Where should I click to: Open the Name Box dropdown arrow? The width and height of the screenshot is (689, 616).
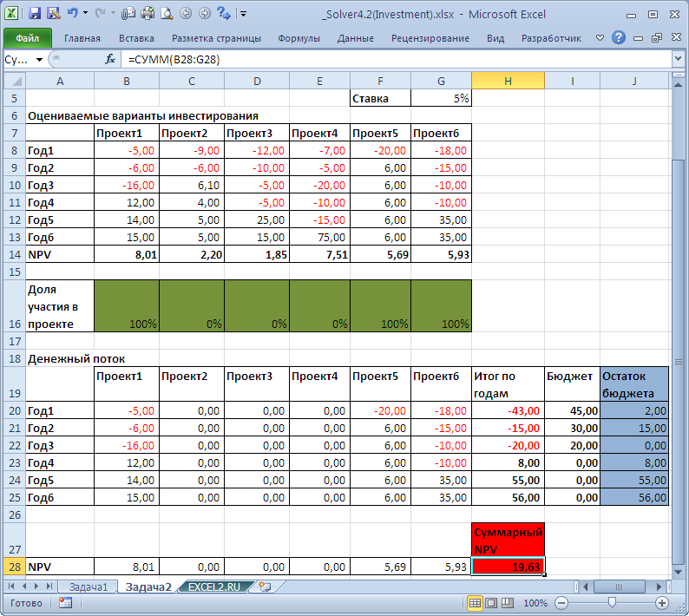click(40, 59)
